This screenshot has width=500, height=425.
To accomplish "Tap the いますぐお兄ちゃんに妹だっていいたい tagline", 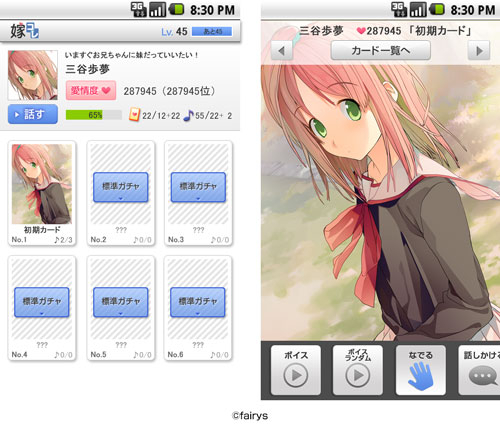I will pos(132,55).
